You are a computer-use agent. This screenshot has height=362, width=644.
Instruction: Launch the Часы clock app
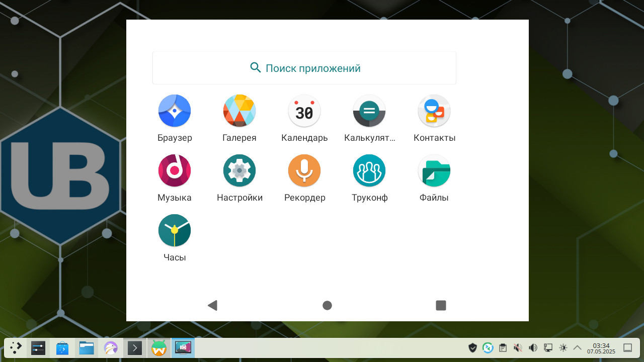(x=175, y=230)
